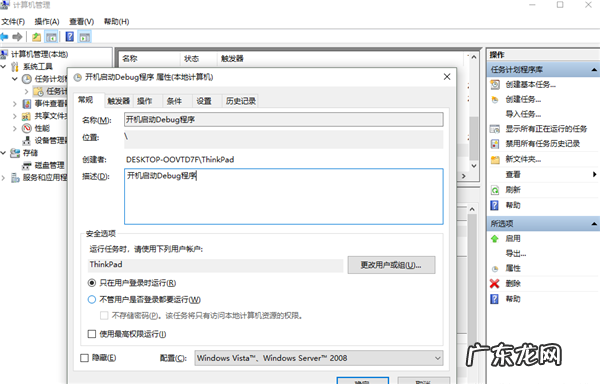Switch to the 设置 tab
Viewport: 600px width, 384px height.
[x=204, y=101]
